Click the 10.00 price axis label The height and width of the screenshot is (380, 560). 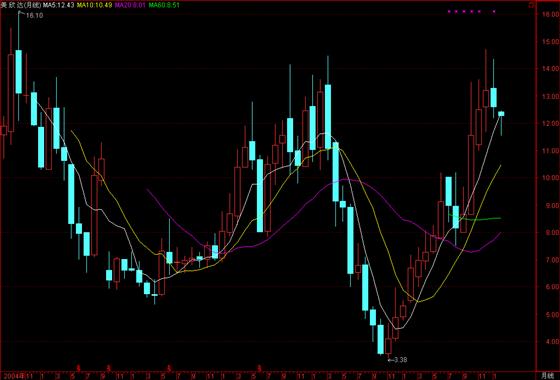(x=549, y=178)
